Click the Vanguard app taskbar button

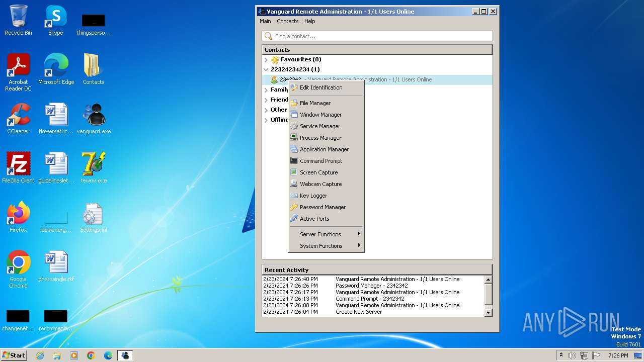tap(125, 355)
